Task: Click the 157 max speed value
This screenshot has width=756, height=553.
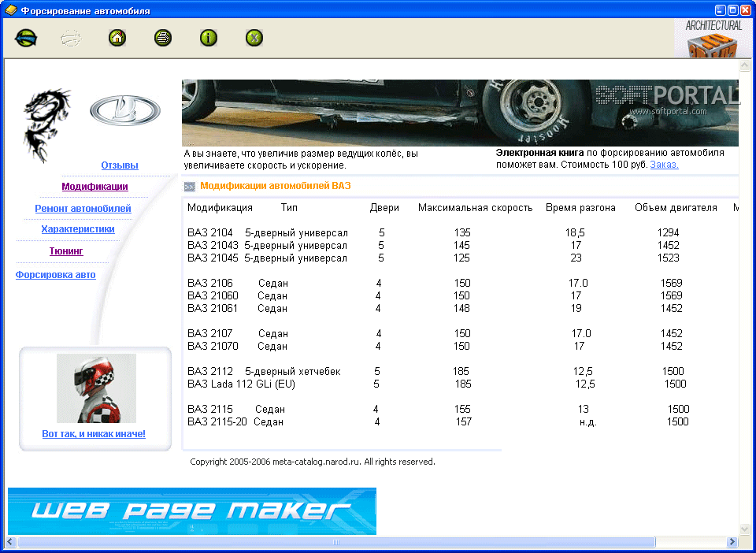Action: [464, 422]
